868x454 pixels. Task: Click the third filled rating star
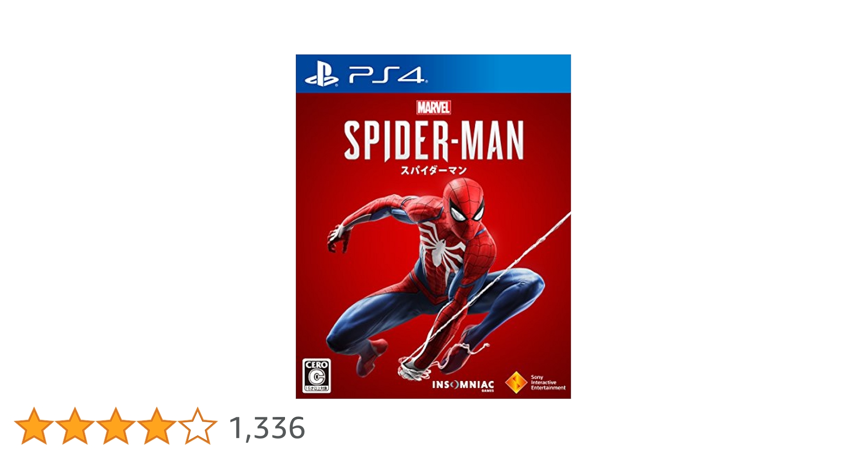coord(116,426)
